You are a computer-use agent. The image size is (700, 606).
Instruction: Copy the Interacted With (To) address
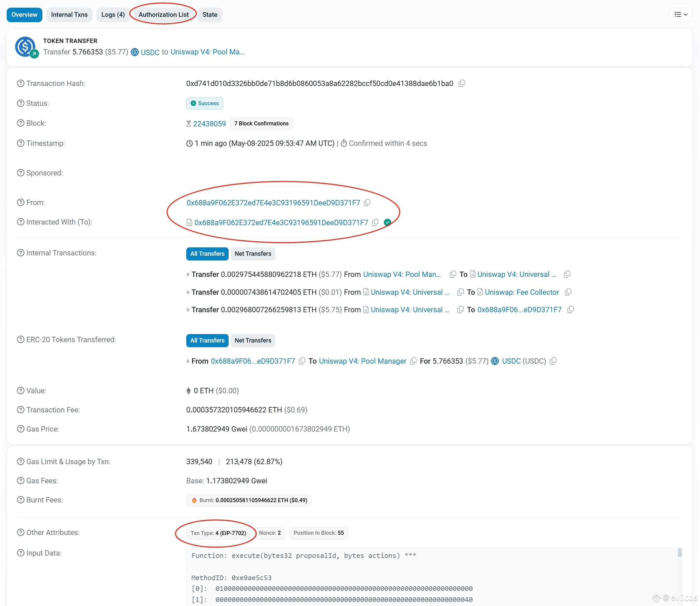(x=375, y=223)
